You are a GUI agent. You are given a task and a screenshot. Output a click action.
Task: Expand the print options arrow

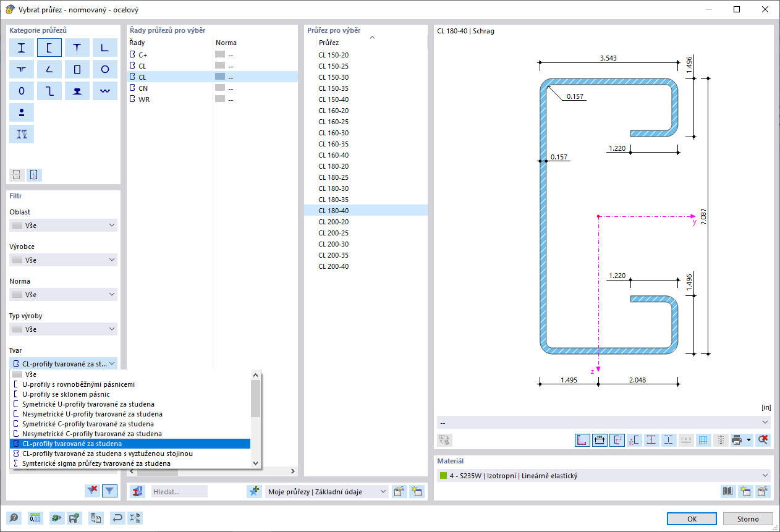(748, 440)
